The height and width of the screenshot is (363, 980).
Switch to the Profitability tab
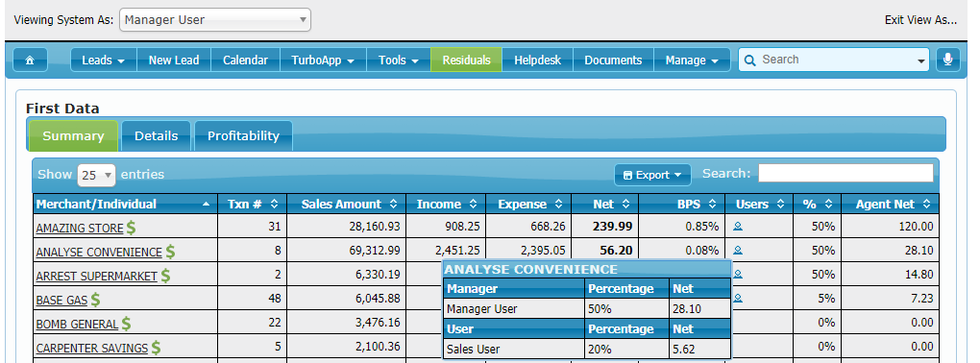tap(243, 135)
